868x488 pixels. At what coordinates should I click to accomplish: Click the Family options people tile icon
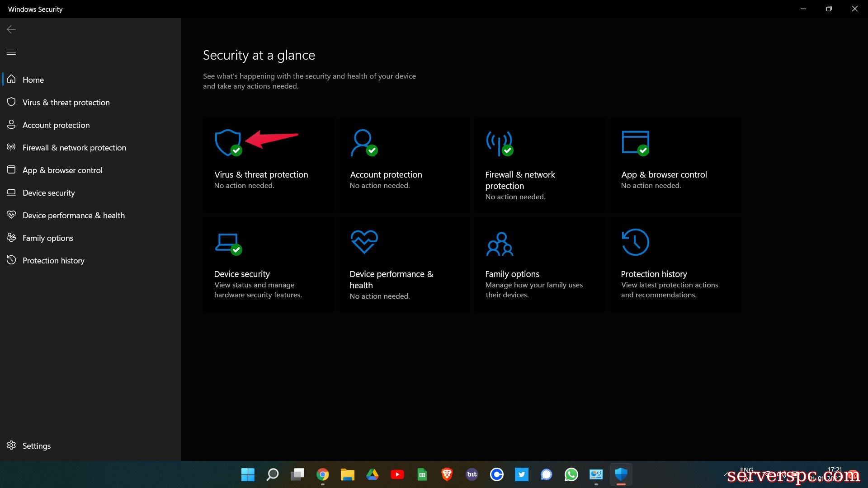[500, 244]
